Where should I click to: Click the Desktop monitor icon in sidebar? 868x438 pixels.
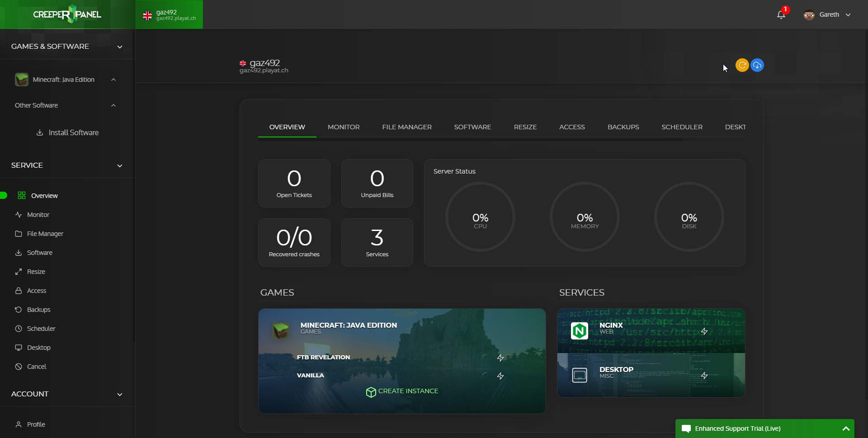point(19,348)
